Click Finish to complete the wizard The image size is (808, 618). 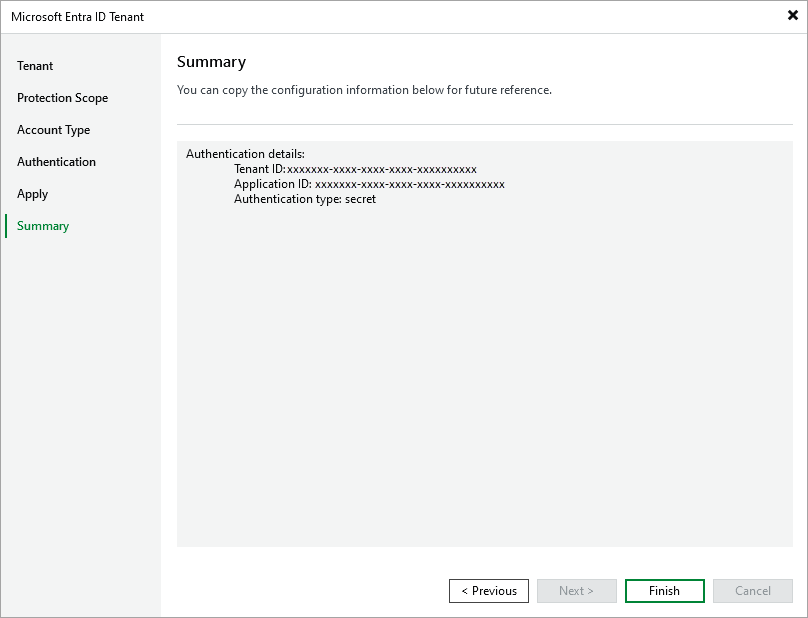coord(664,590)
